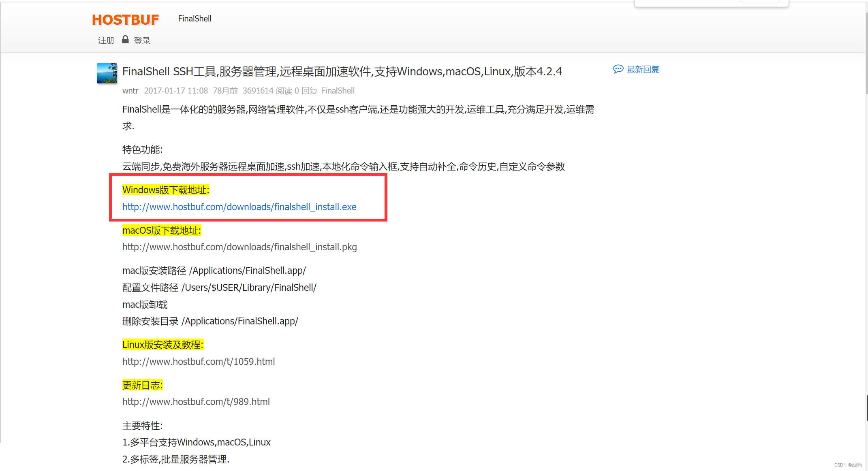Click the mac版安装路径 line

click(214, 271)
